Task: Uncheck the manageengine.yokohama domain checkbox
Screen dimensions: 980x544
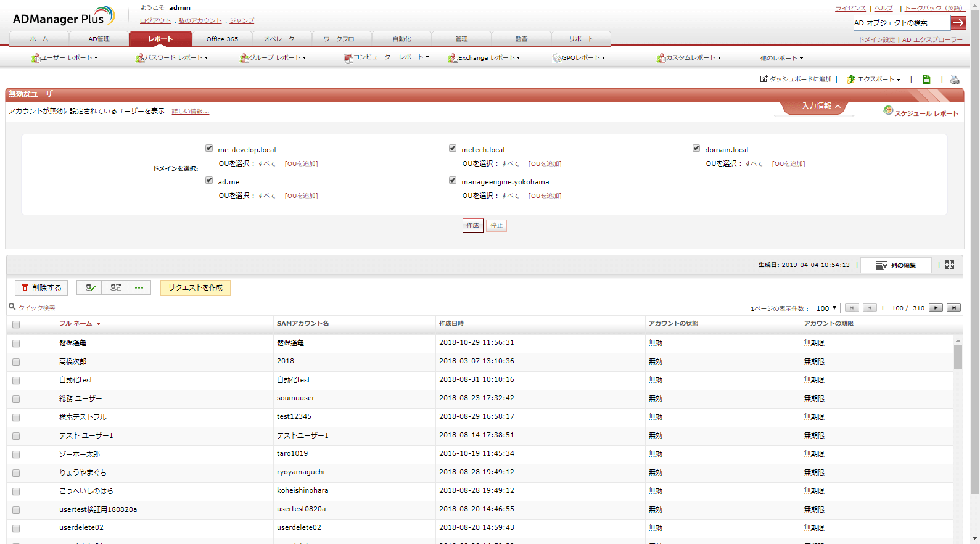Action: pos(453,181)
